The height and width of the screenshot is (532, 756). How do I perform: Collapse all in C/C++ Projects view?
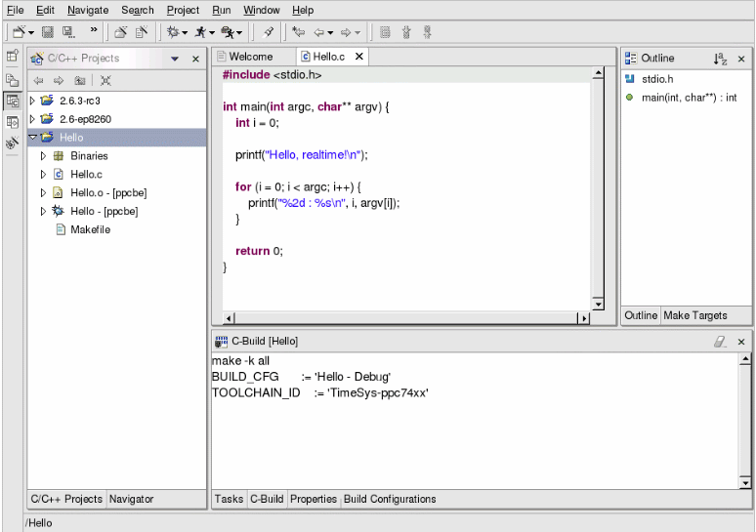click(105, 80)
